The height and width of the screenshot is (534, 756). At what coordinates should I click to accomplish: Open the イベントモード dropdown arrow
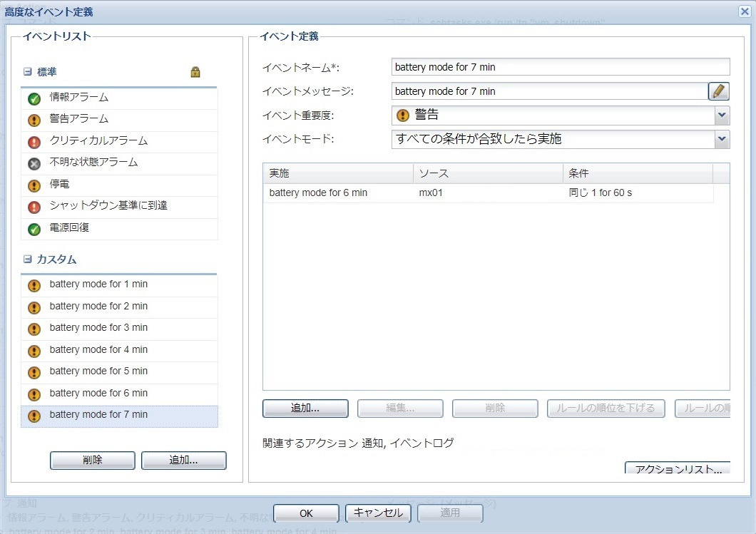click(x=722, y=139)
